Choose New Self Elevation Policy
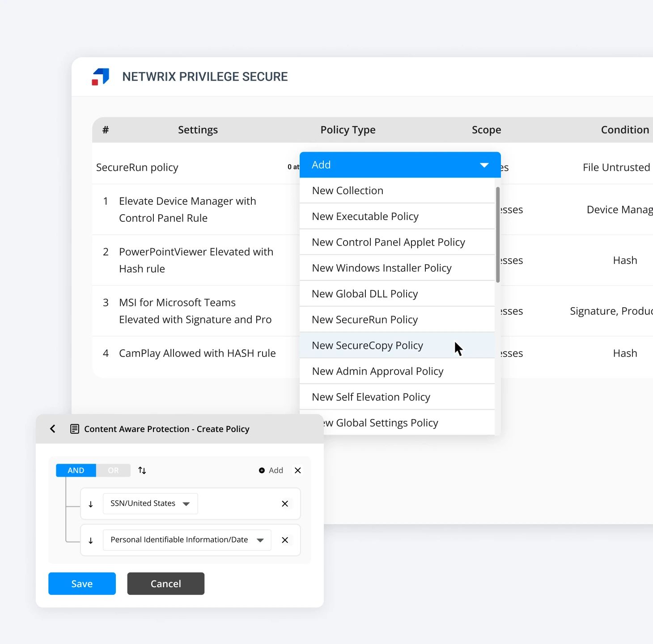 (x=397, y=397)
